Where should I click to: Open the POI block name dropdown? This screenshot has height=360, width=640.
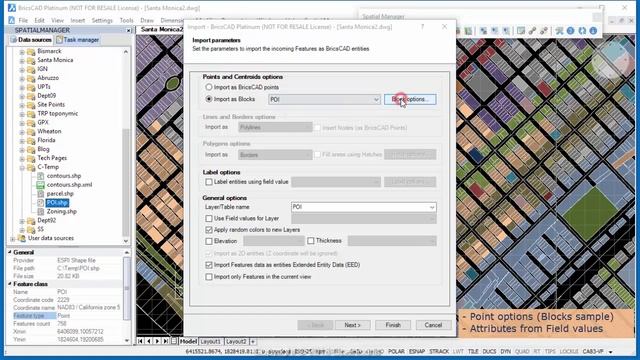(x=376, y=100)
